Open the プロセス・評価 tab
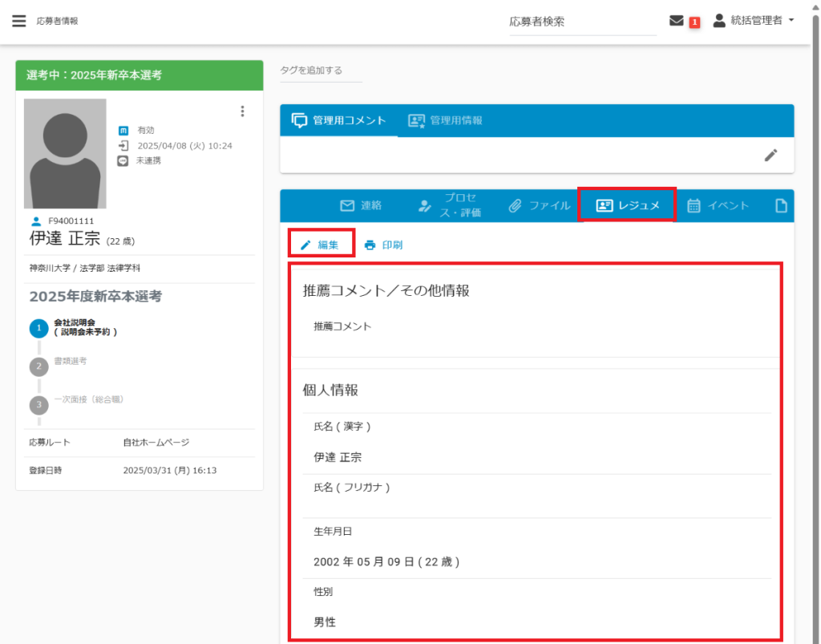 click(452, 206)
